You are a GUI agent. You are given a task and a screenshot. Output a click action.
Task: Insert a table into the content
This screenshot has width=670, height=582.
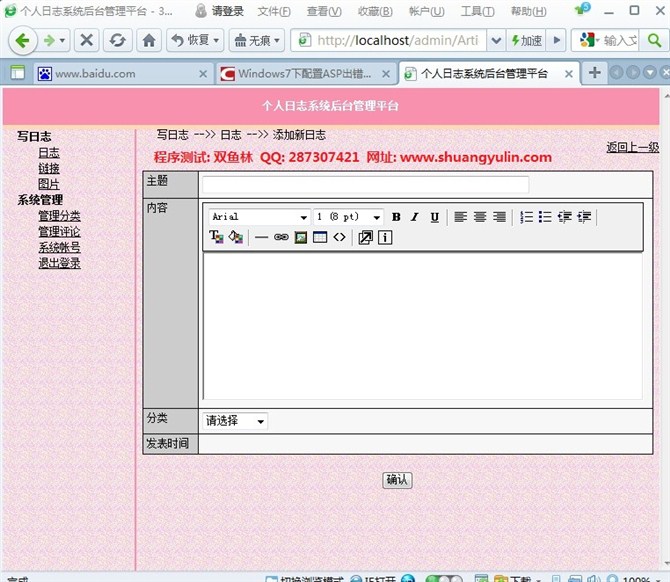320,237
